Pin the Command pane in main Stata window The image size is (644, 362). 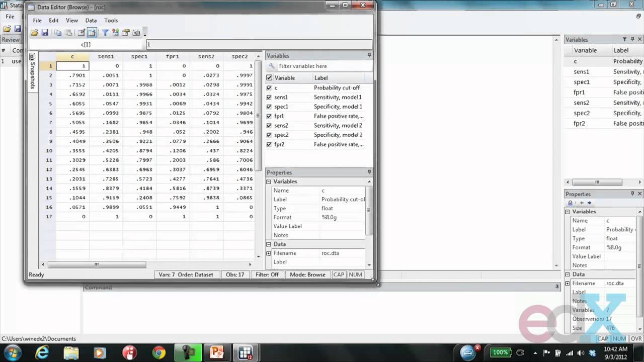(557, 287)
